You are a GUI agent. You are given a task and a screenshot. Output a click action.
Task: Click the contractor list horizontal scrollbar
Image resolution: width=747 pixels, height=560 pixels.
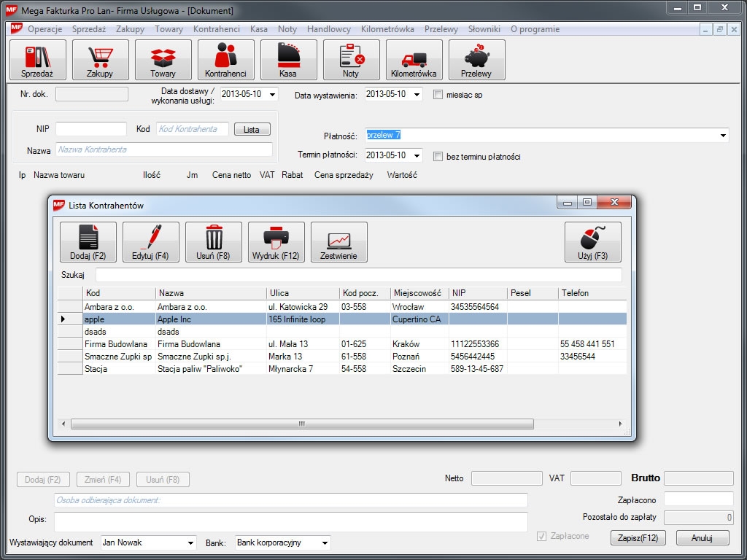coord(302,424)
